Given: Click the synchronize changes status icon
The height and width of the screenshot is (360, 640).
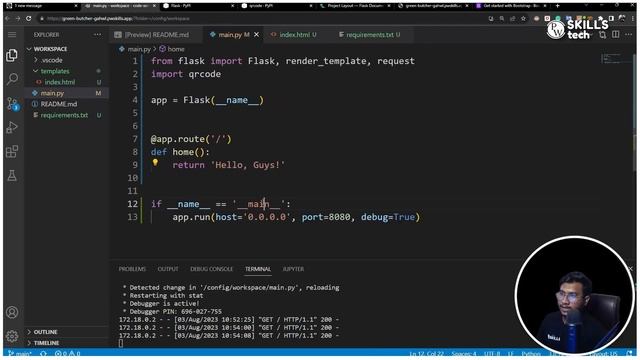Looking at the screenshot, I should pos(43,353).
